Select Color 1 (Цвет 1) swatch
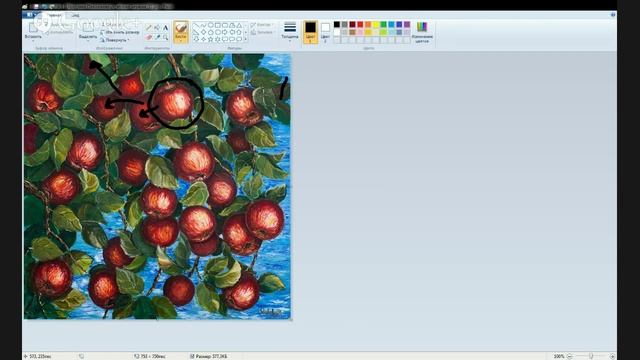 311,31
